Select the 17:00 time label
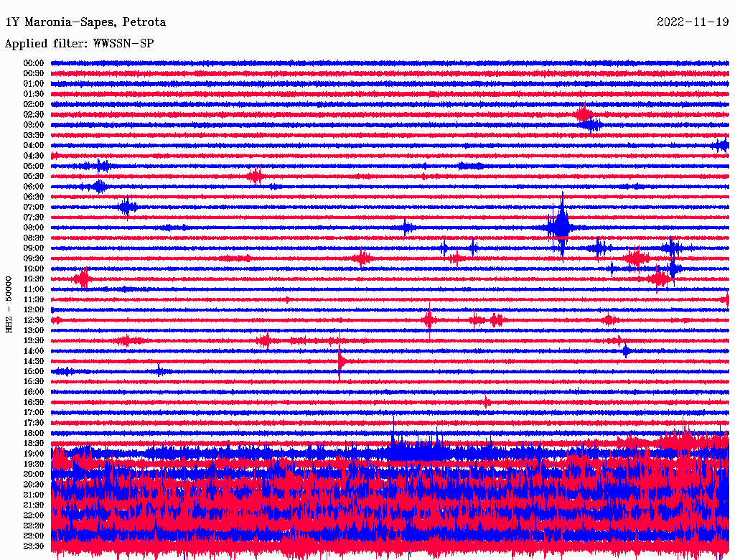 (34, 412)
